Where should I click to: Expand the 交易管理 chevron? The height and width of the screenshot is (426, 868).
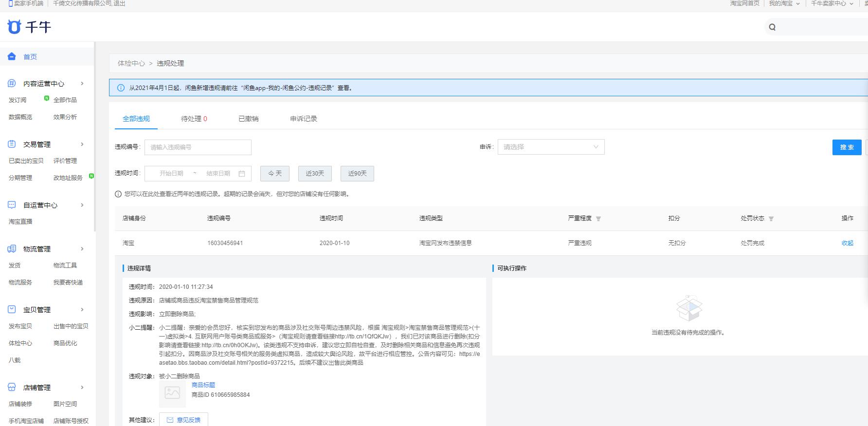pos(82,144)
